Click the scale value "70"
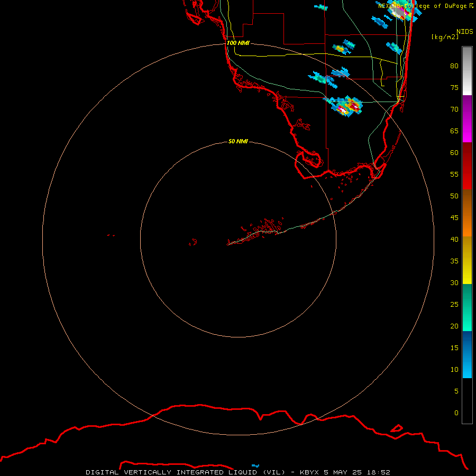This screenshot has width=476, height=476. click(x=454, y=109)
